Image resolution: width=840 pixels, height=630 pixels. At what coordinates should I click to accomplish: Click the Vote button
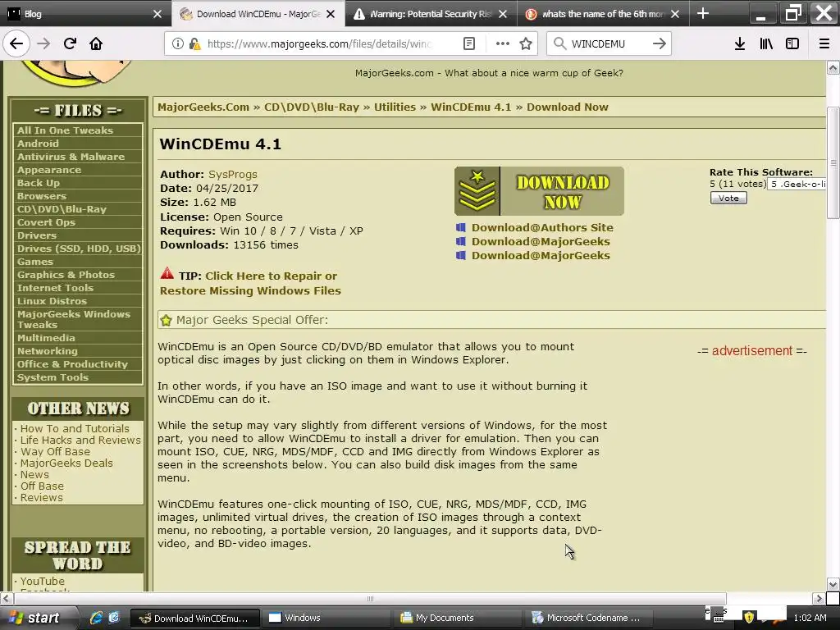point(728,198)
